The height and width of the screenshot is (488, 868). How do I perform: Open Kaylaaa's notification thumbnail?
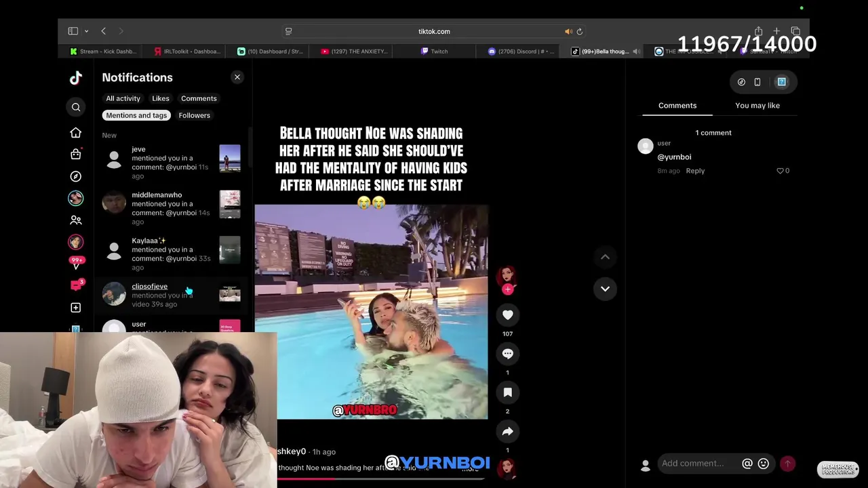230,250
